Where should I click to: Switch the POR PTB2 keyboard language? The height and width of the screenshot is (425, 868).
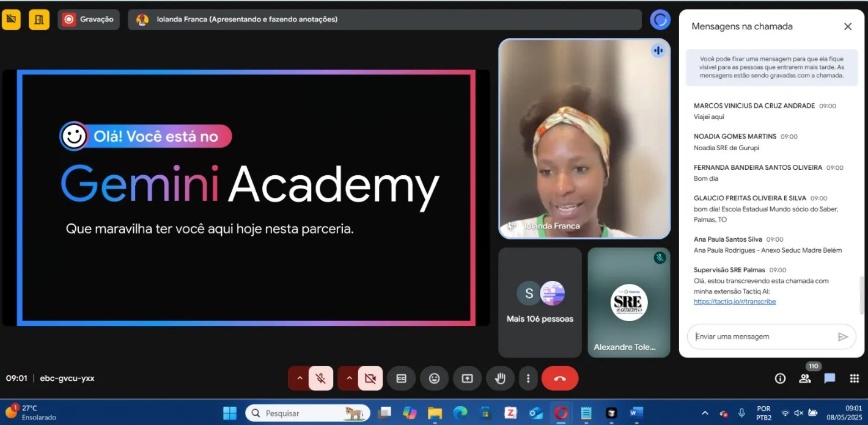(763, 413)
